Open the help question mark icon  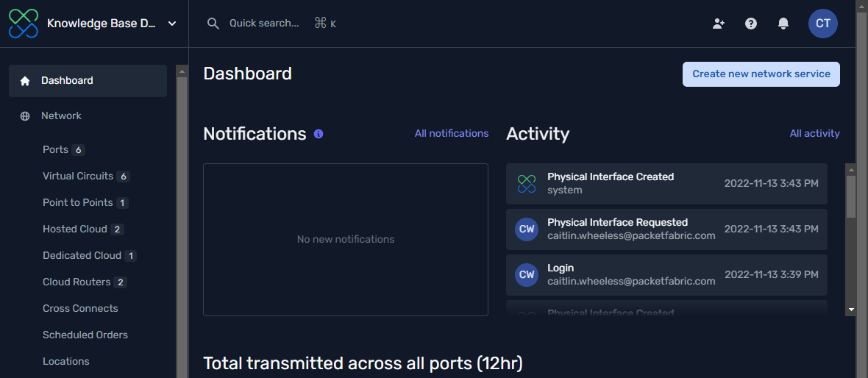(x=751, y=24)
